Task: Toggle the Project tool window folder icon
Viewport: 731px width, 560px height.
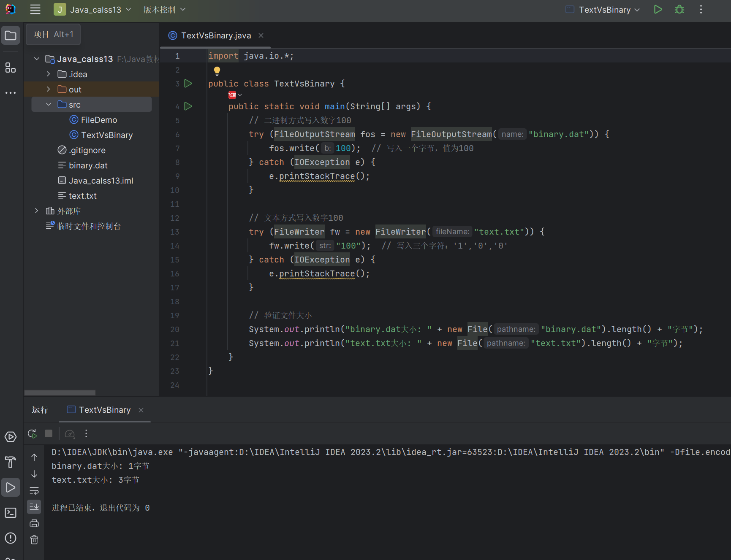Action: [x=11, y=36]
